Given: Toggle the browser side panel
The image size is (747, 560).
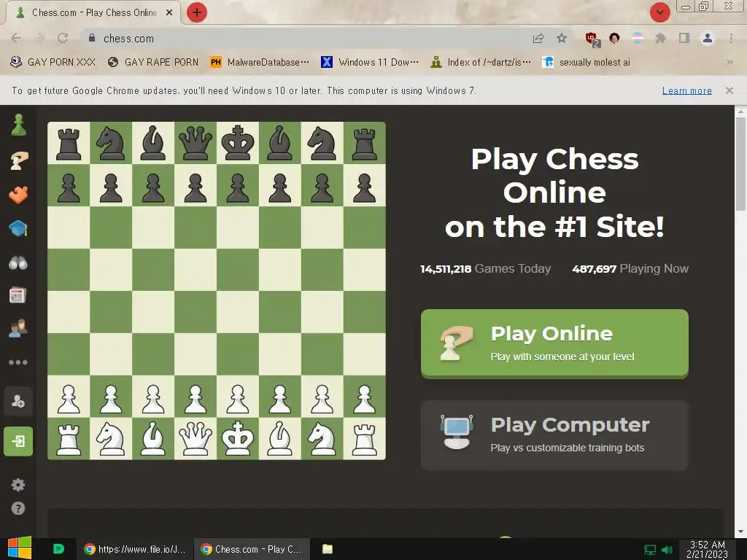Looking at the screenshot, I should 684,38.
